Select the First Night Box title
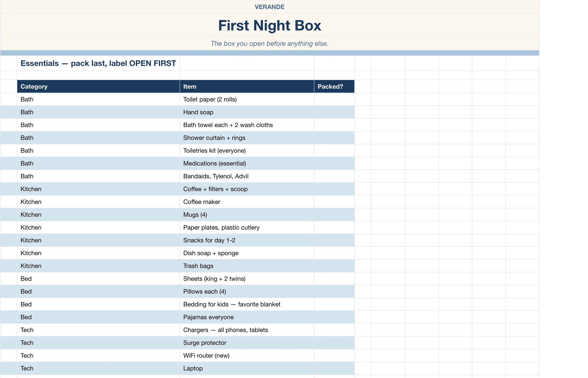The image size is (588, 378). coord(269,25)
